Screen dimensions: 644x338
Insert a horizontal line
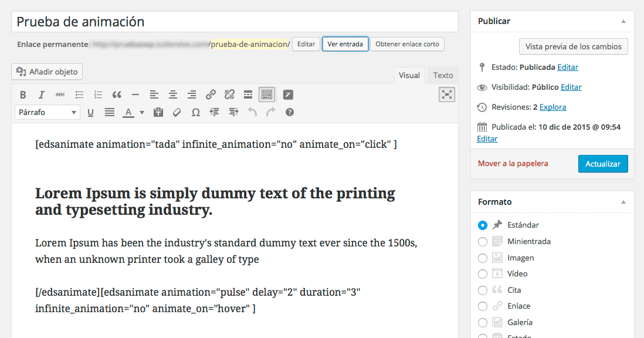pos(135,94)
